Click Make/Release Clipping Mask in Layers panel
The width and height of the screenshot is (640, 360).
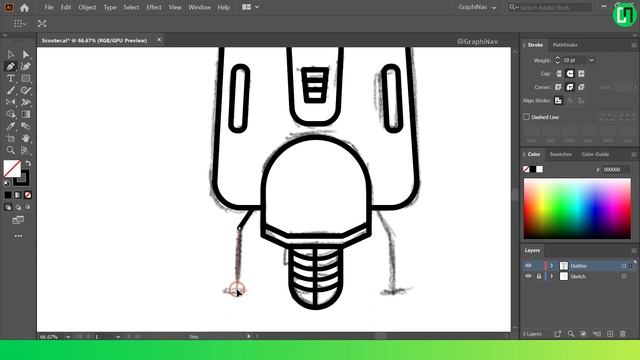(584, 334)
